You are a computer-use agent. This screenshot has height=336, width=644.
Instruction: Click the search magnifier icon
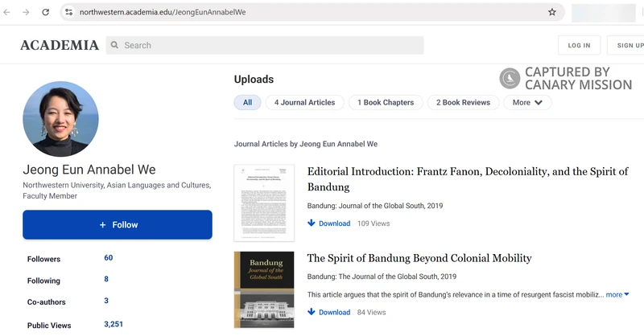pyautogui.click(x=115, y=46)
